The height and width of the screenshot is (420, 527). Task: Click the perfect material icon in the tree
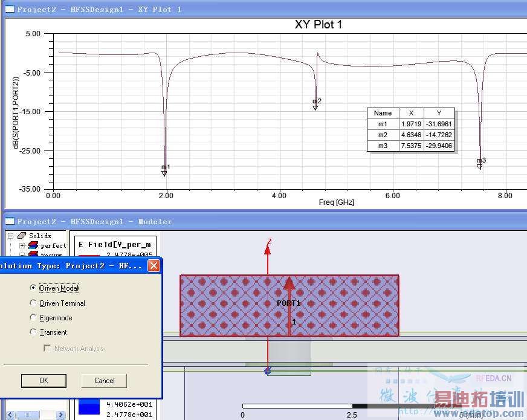(33, 245)
